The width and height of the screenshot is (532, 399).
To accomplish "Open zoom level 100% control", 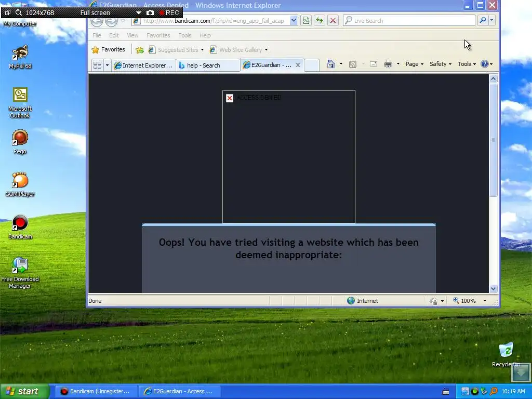I will click(x=470, y=301).
